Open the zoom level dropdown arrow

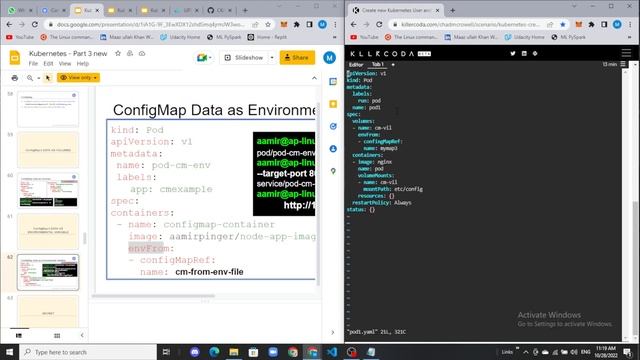click(38, 78)
